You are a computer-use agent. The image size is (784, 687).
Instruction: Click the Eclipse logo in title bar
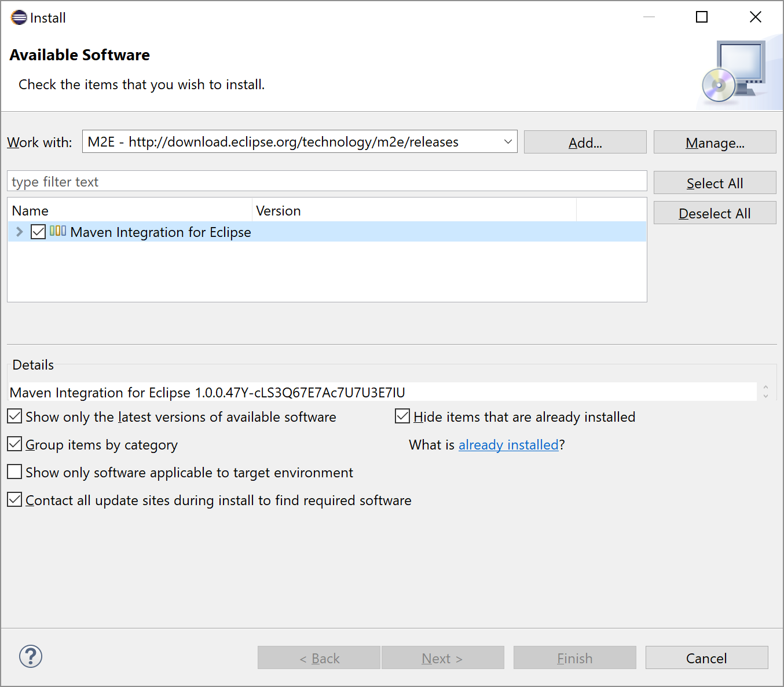(19, 17)
